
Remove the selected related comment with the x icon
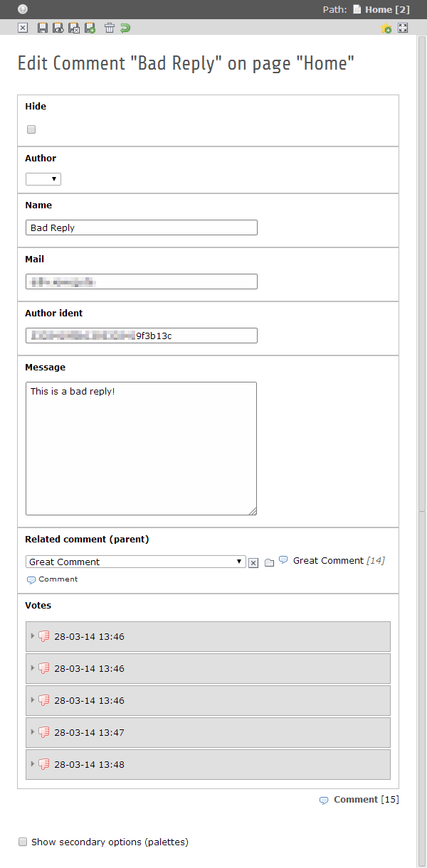(x=253, y=563)
